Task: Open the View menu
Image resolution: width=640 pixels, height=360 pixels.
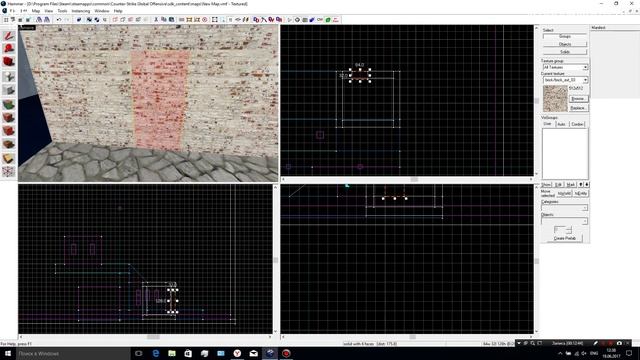Action: click(49, 11)
